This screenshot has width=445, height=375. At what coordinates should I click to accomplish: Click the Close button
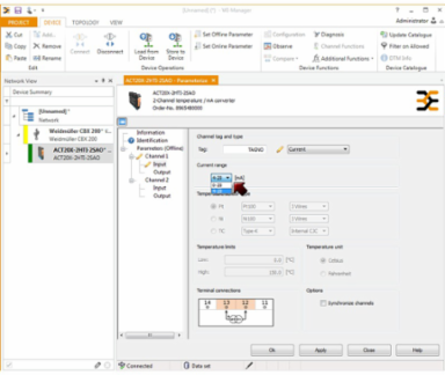point(369,350)
